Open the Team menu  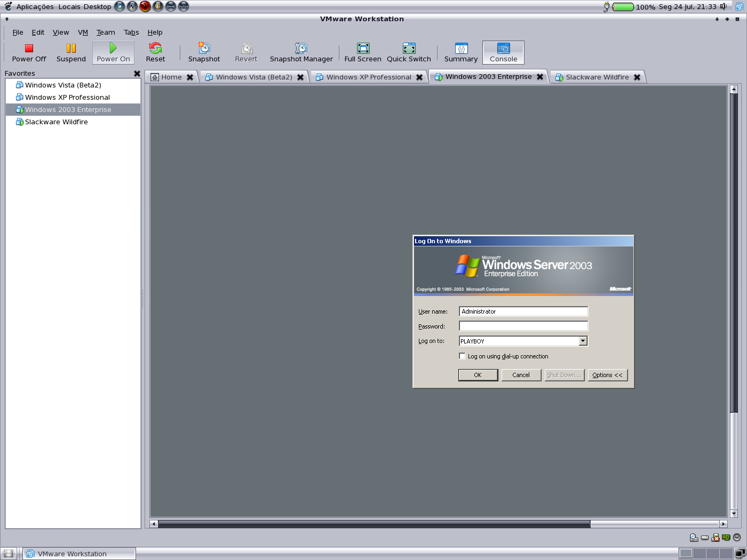click(x=106, y=33)
